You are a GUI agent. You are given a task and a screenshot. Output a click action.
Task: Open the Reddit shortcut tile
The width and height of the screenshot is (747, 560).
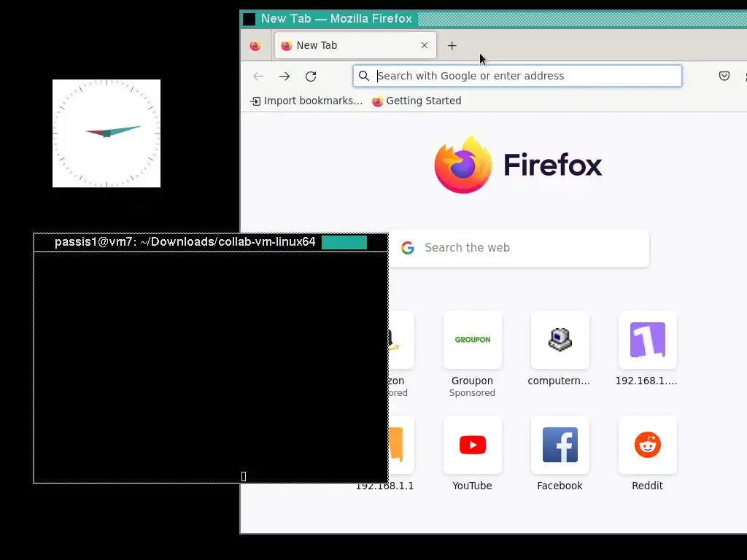(648, 446)
